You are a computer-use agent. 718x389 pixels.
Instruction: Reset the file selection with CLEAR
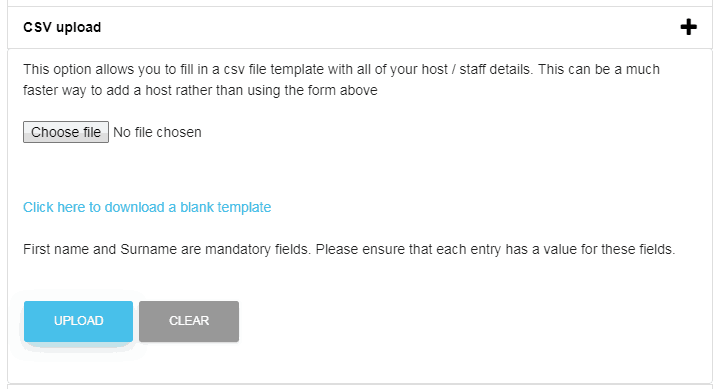click(189, 321)
